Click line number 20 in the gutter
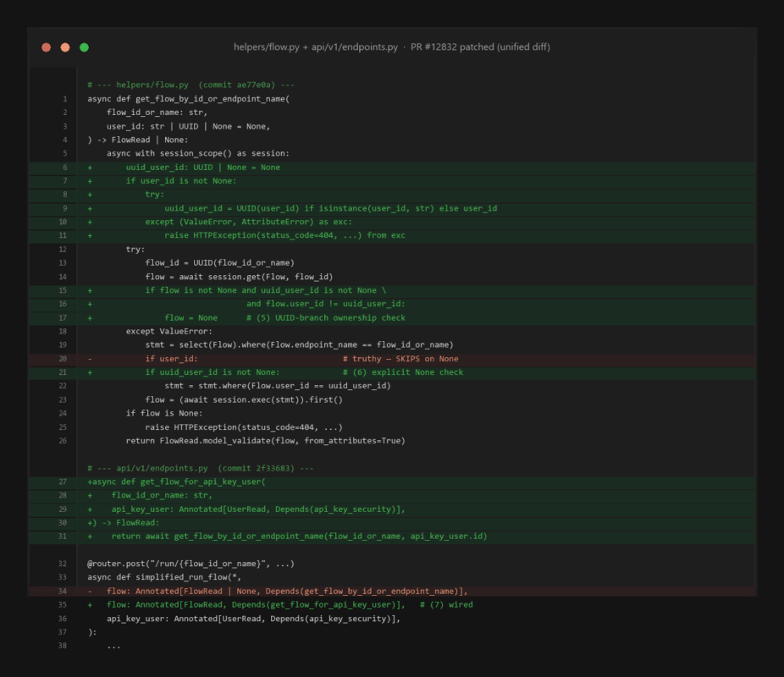Viewport: 784px width, 677px height. [63, 359]
